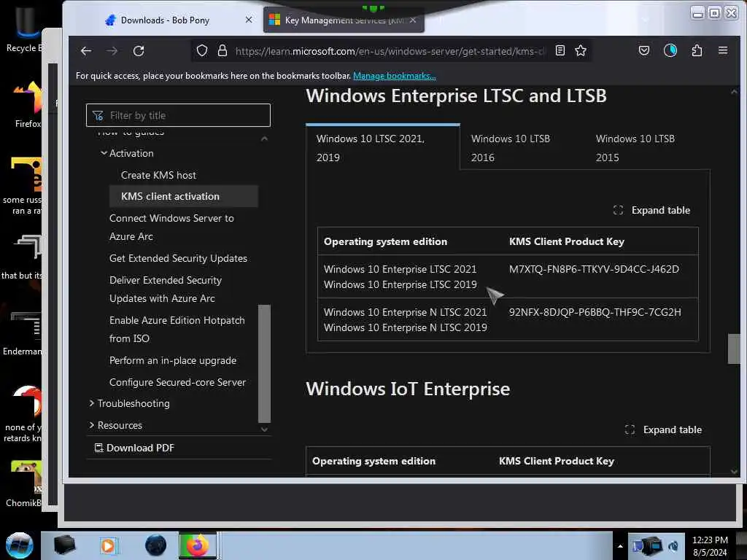Image resolution: width=747 pixels, height=560 pixels.
Task: Show hidden system tray icons
Action: [x=620, y=546]
